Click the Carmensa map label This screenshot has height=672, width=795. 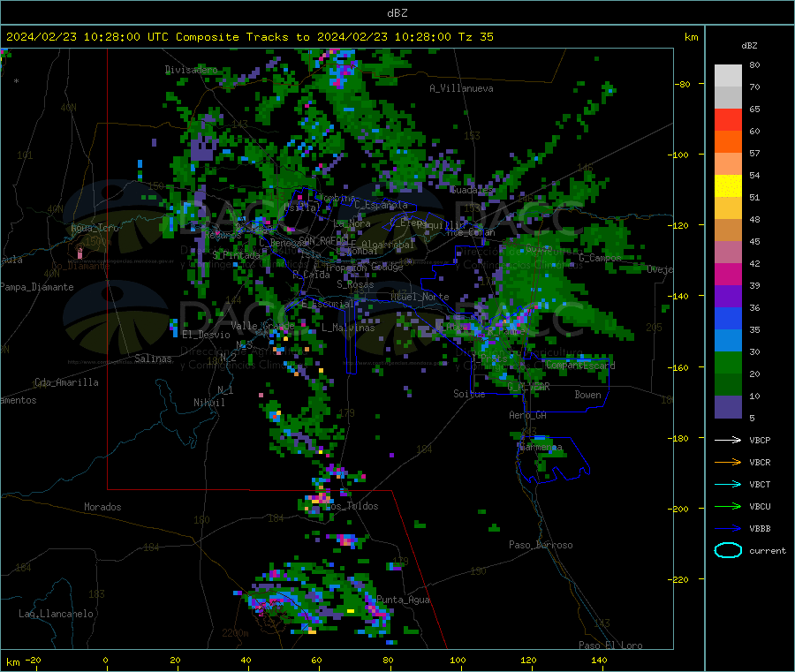point(541,447)
